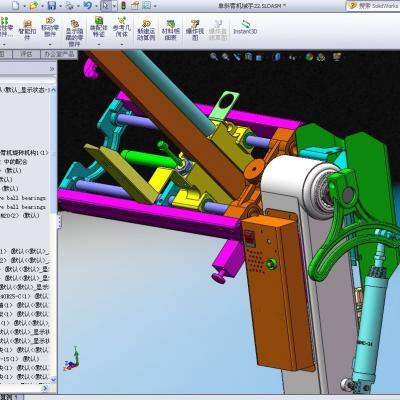Switch to the 办公室产品 Office Products tab
Screen dimensions: 400x400
(59, 54)
